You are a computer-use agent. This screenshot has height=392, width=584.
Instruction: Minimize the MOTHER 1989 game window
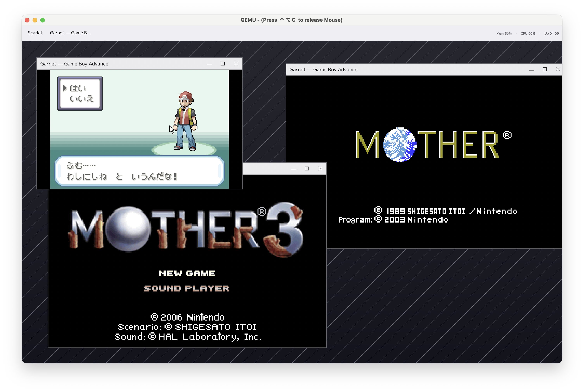click(532, 70)
